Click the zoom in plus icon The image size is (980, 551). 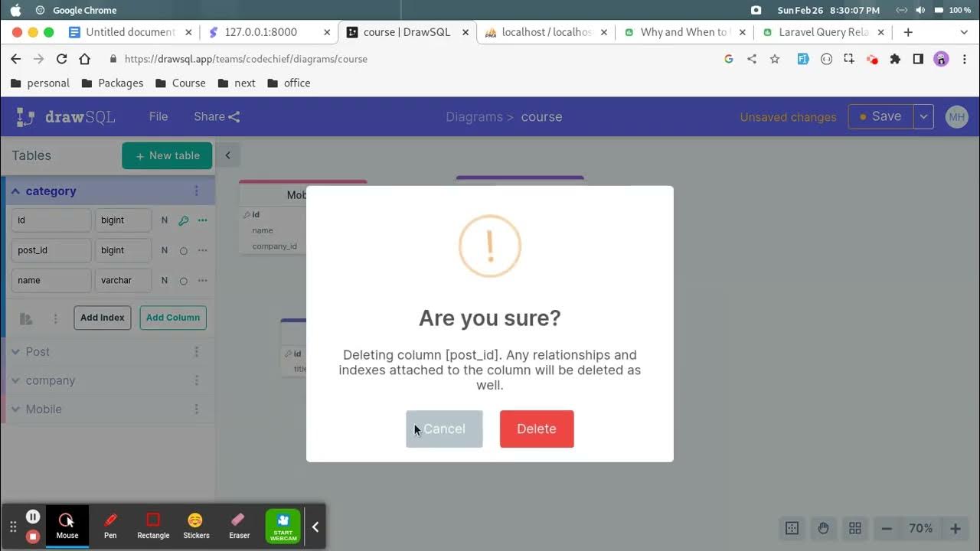click(955, 528)
